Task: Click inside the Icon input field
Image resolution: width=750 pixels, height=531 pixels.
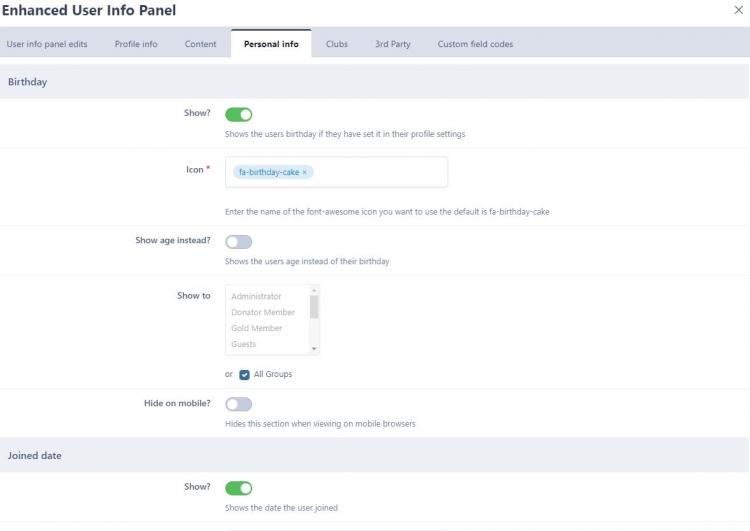Action: [380, 172]
